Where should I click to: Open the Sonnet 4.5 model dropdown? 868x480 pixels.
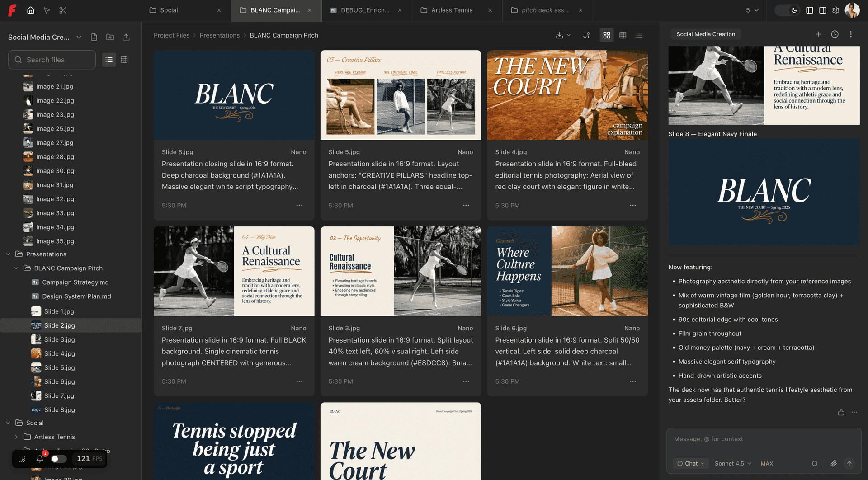tap(732, 463)
